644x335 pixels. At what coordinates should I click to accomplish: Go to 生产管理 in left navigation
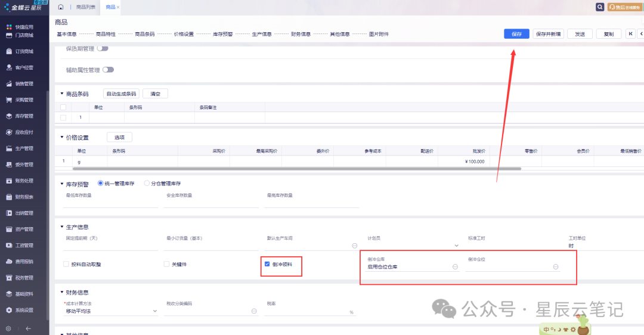click(24, 148)
